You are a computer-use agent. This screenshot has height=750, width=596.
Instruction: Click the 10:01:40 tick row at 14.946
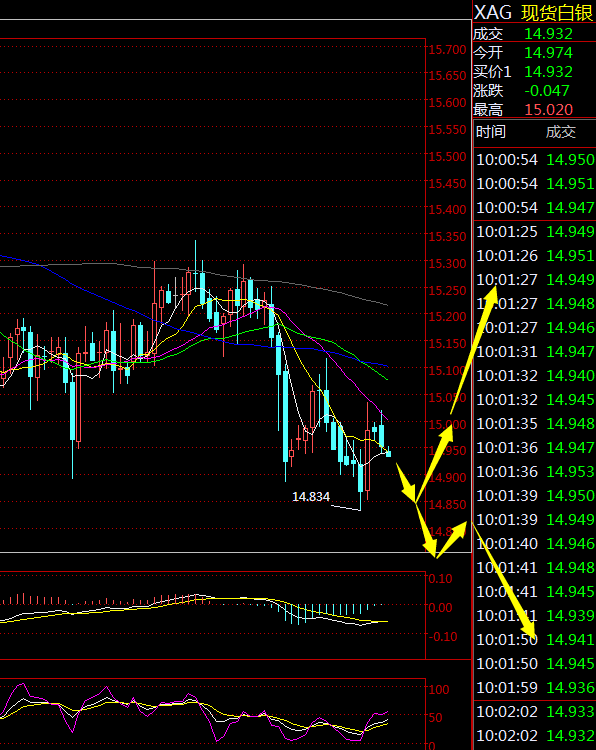point(535,544)
